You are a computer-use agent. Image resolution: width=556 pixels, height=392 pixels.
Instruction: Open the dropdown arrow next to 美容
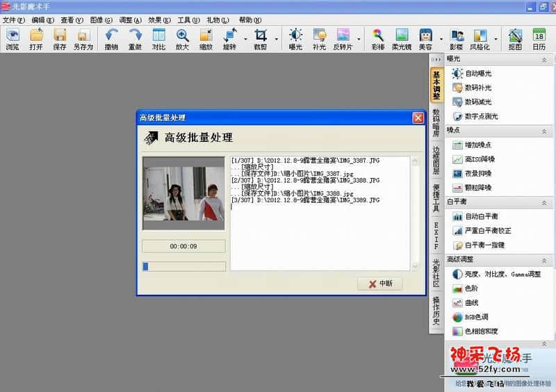pyautogui.click(x=441, y=39)
